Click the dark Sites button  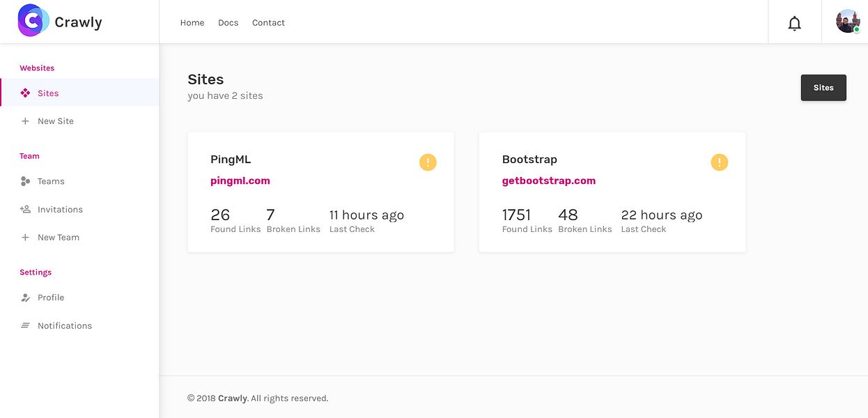coord(823,88)
